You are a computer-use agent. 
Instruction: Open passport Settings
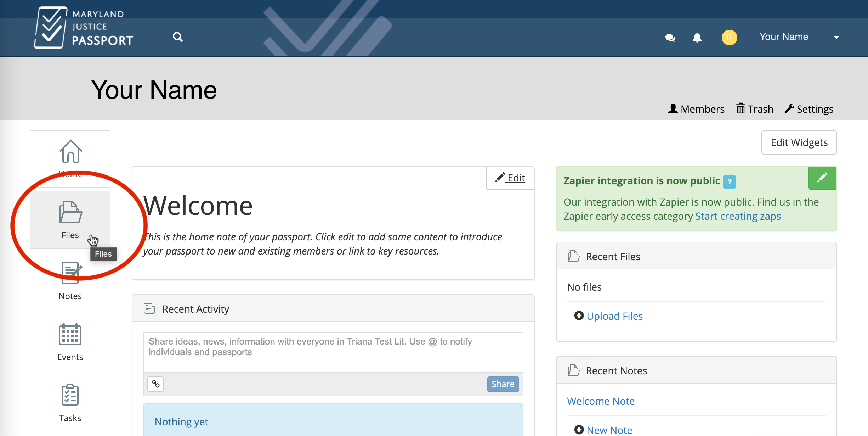point(809,109)
